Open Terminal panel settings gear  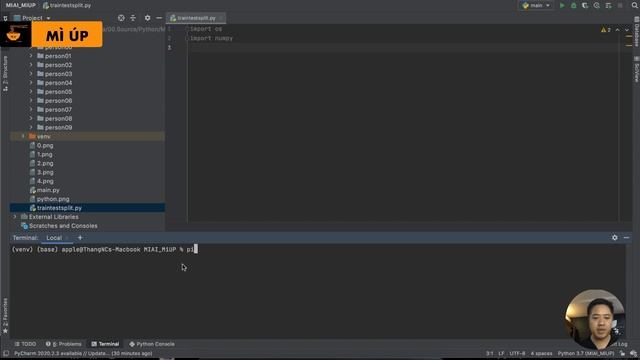coord(615,238)
